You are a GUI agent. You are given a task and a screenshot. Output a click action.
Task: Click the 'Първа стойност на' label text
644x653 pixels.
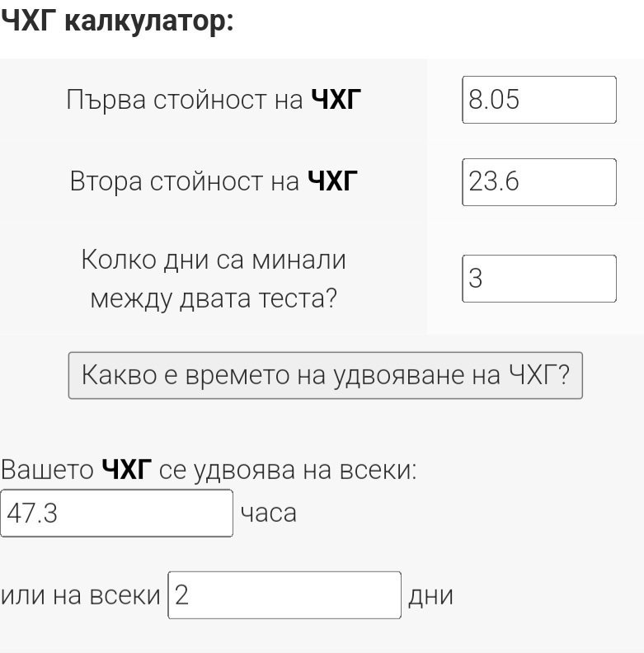[185, 101]
